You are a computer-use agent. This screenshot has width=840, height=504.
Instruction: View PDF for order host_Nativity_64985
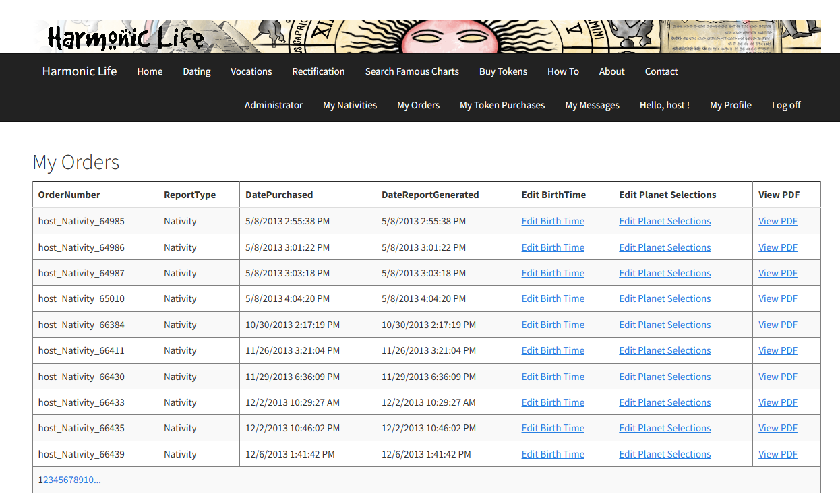pos(777,221)
